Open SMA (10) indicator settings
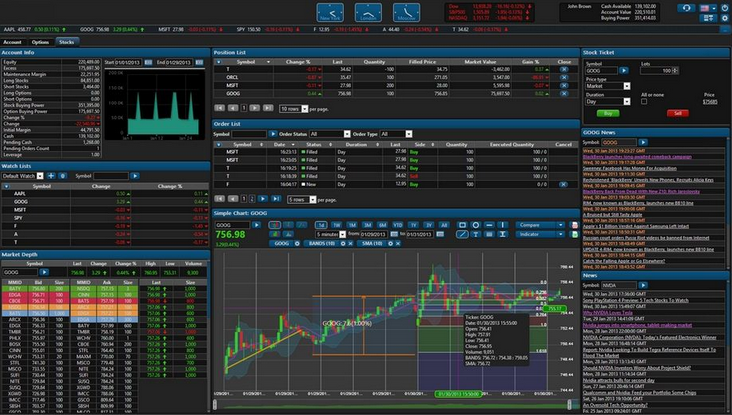 click(x=391, y=244)
